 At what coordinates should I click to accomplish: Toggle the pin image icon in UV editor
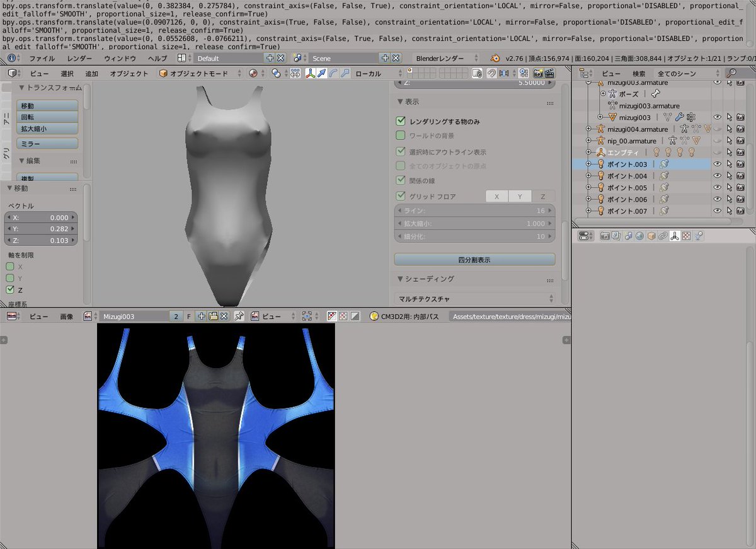pos(239,316)
